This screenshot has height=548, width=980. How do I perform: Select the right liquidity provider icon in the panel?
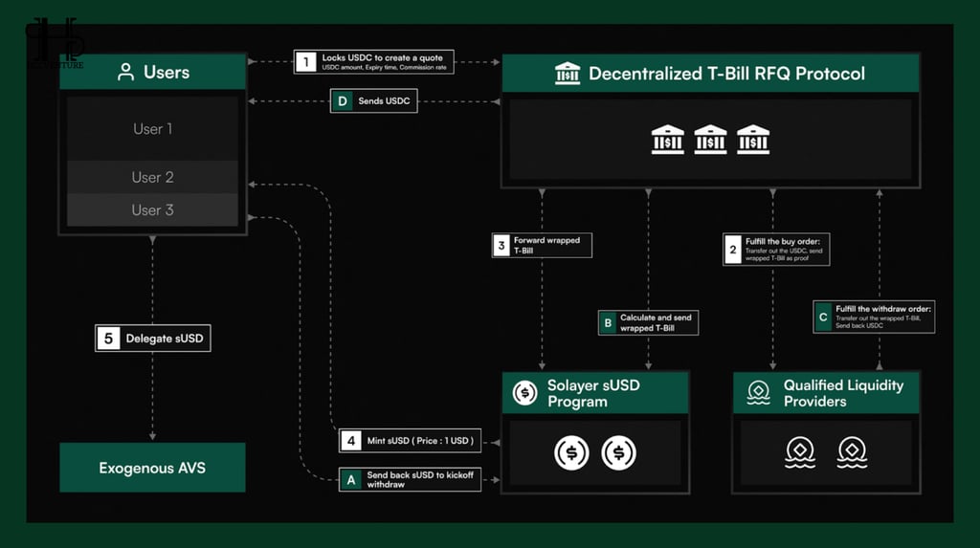(852, 452)
